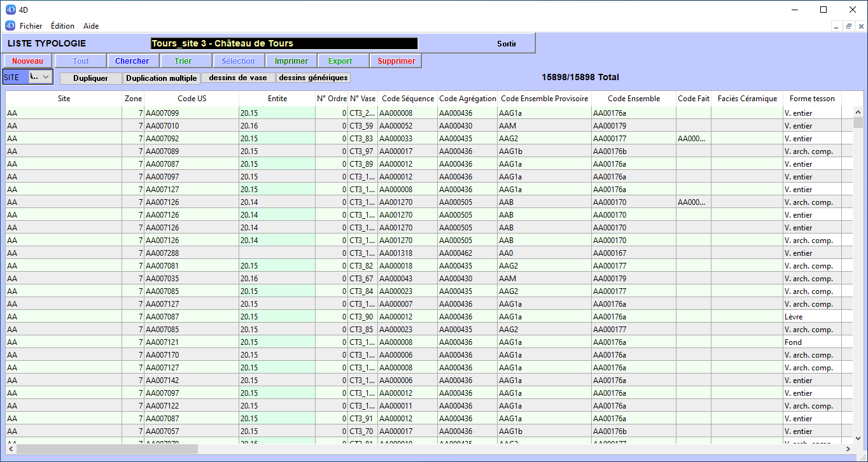Click the site title field Château de Tours
The height and width of the screenshot is (462, 868).
(284, 44)
